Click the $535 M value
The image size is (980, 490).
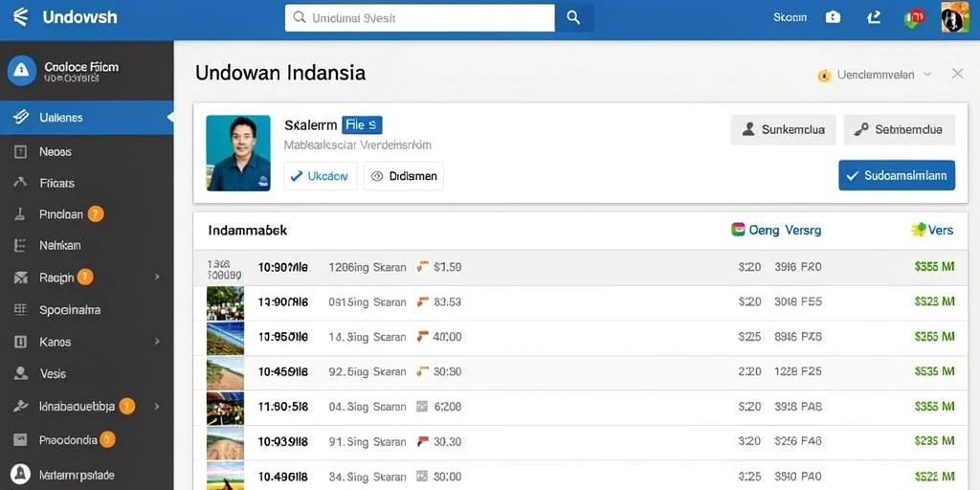934,371
